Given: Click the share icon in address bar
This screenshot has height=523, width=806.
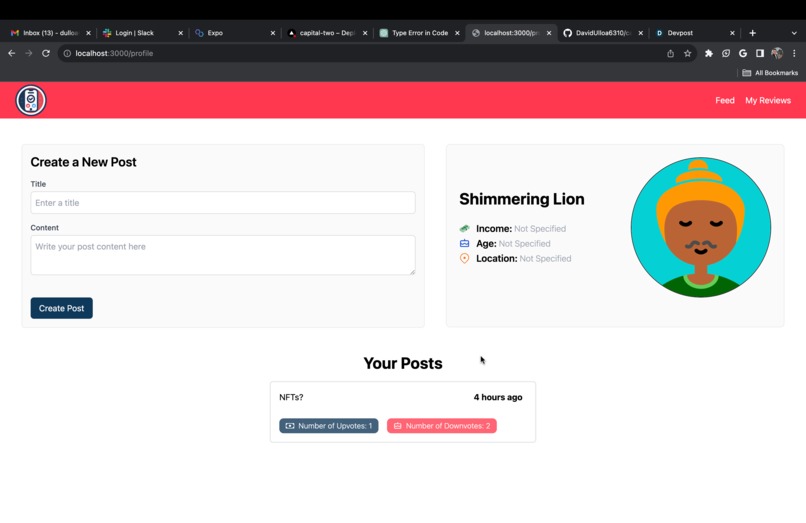Looking at the screenshot, I should click(x=670, y=53).
